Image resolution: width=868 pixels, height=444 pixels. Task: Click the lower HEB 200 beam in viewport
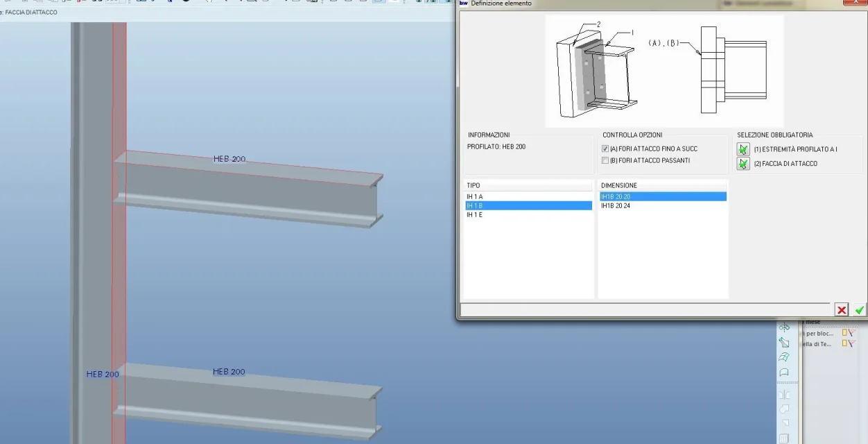247,401
